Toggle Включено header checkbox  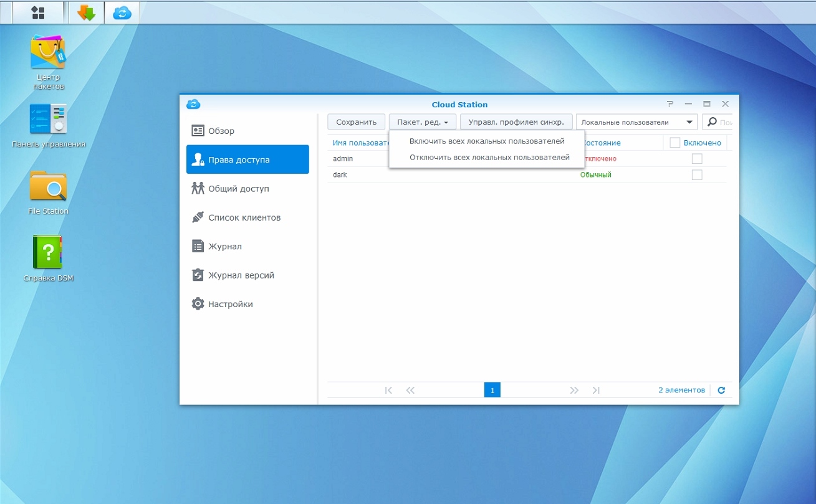pyautogui.click(x=674, y=143)
